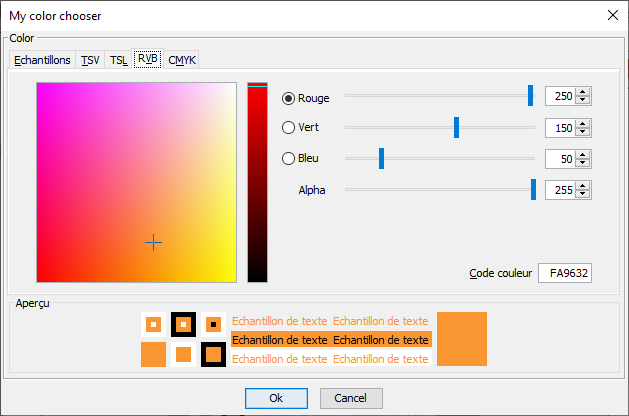
Task: Select the Rouge radio button
Action: 289,98
